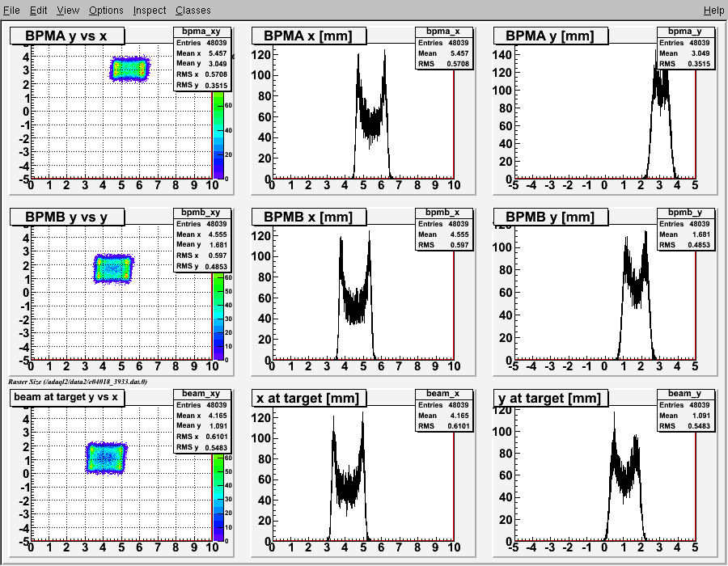
Task: Open the Edit menu
Action: coord(39,11)
